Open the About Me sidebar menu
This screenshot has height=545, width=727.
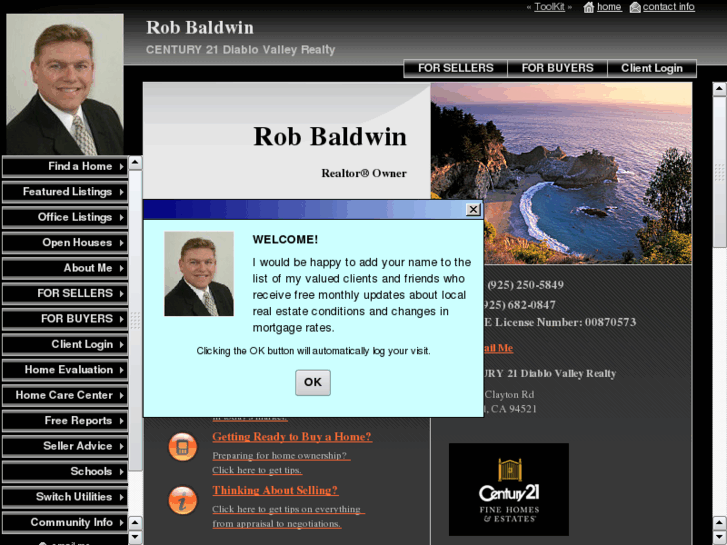coord(65,268)
